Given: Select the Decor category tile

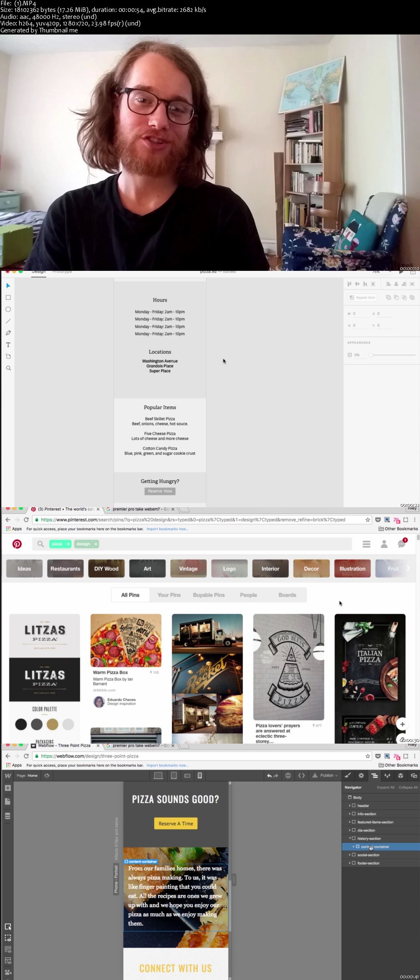Looking at the screenshot, I should tap(311, 569).
